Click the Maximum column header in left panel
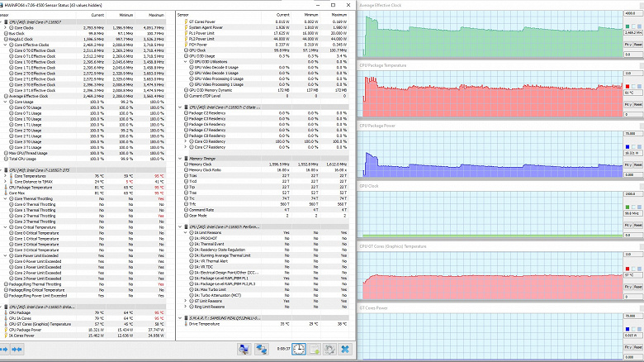 (x=155, y=15)
